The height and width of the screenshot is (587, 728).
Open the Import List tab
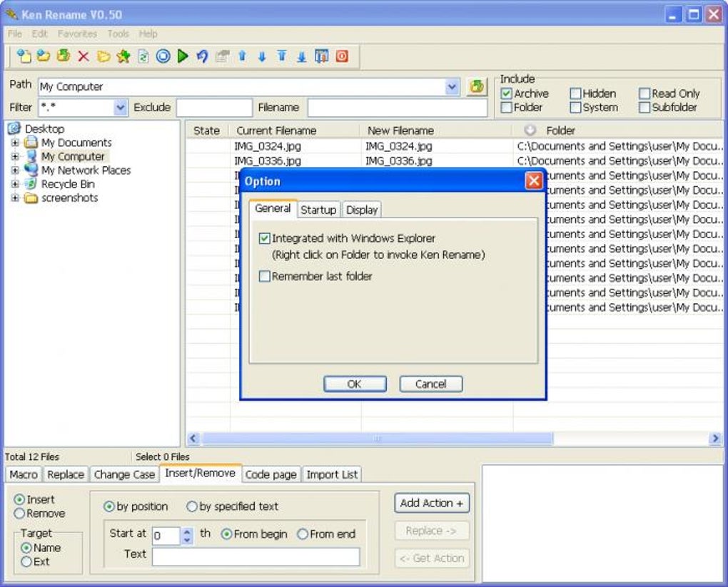click(332, 475)
